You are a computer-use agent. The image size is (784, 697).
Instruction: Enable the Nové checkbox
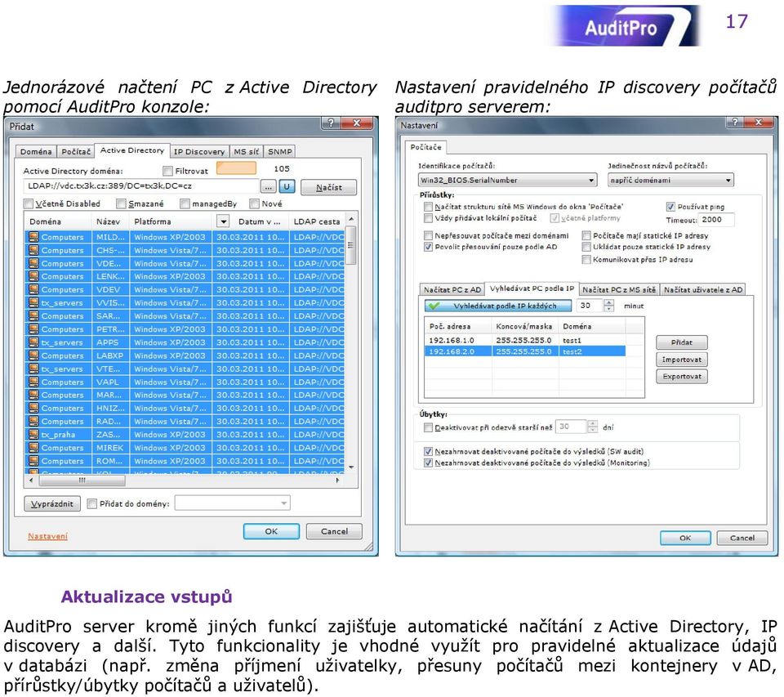click(255, 203)
